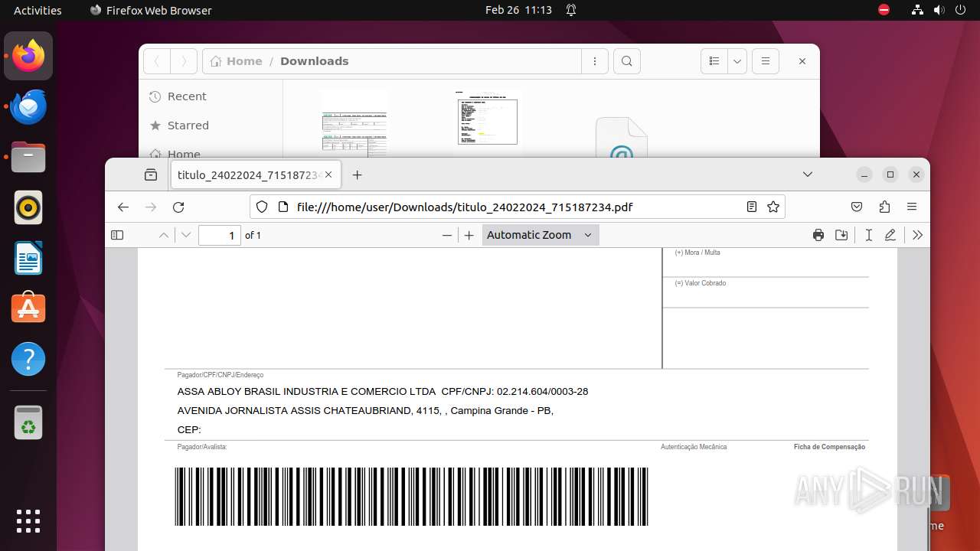Print the PDF document
The width and height of the screenshot is (980, 551).
click(x=818, y=235)
